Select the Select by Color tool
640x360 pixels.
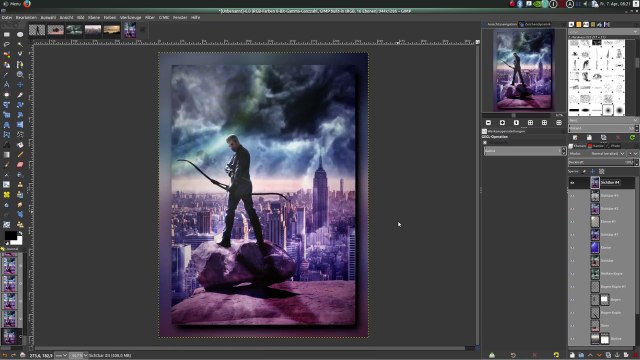(x=7, y=54)
